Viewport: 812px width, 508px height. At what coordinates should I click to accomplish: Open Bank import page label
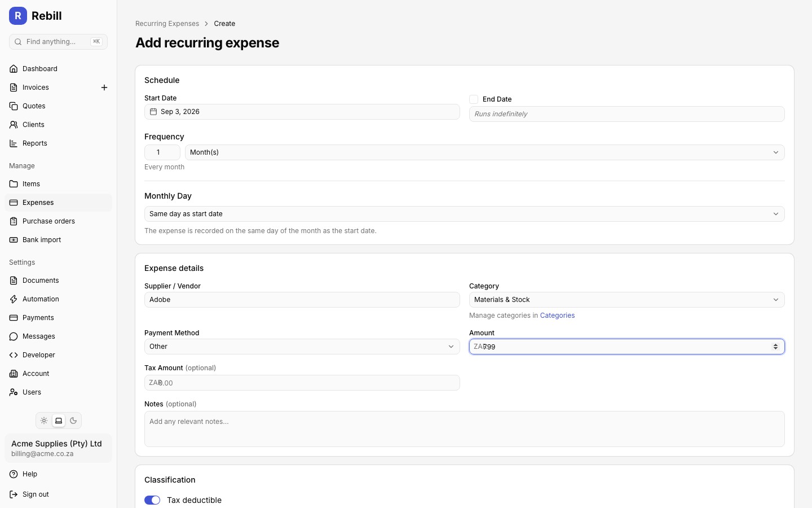(x=42, y=240)
